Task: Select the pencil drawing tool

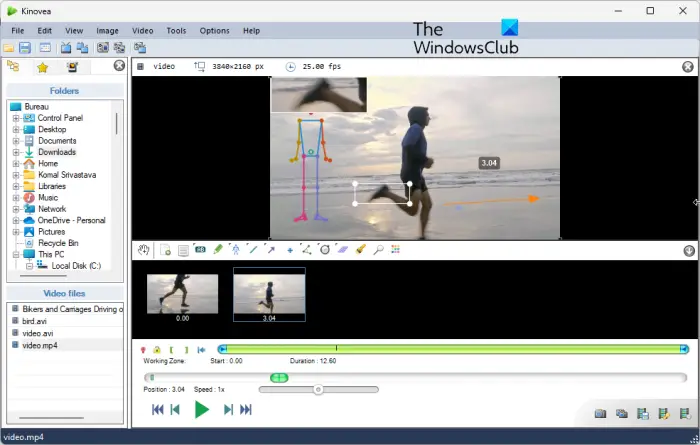Action: pos(218,249)
